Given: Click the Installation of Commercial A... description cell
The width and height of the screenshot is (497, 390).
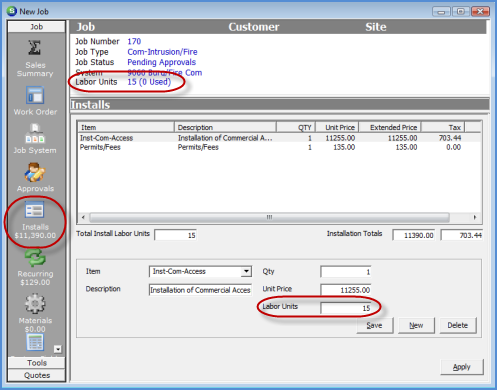Looking at the screenshot, I should [x=225, y=138].
